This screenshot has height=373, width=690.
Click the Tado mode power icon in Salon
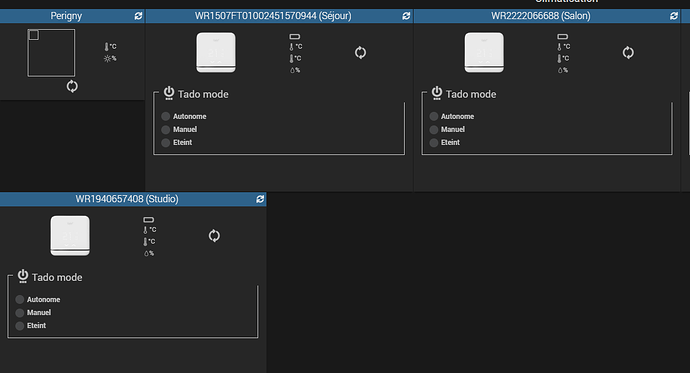[x=437, y=93]
